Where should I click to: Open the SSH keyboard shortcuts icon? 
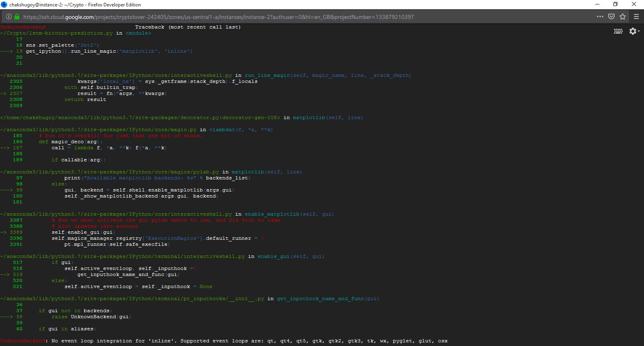(618, 31)
